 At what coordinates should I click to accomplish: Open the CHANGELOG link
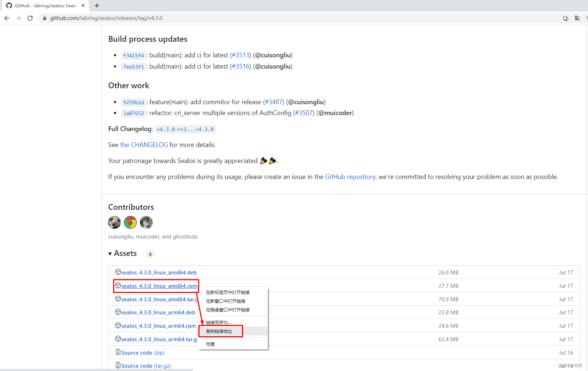144,145
